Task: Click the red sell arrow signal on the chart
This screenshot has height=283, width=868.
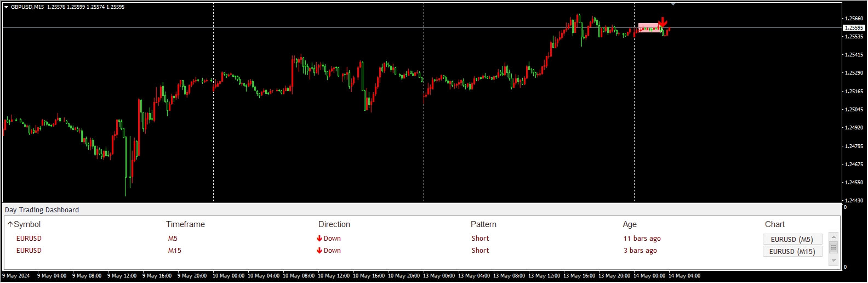Action: (x=663, y=22)
